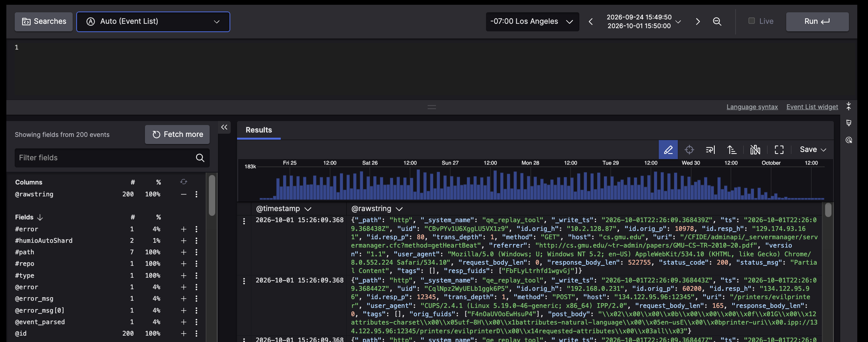Viewport: 868px width, 342px height.
Task: Open options menu for @error_msg field
Action: click(196, 298)
